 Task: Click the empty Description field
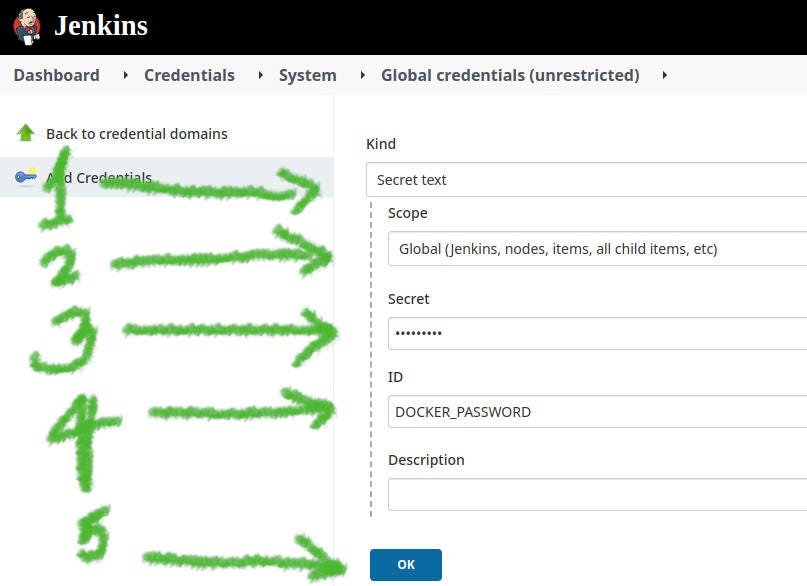point(597,494)
